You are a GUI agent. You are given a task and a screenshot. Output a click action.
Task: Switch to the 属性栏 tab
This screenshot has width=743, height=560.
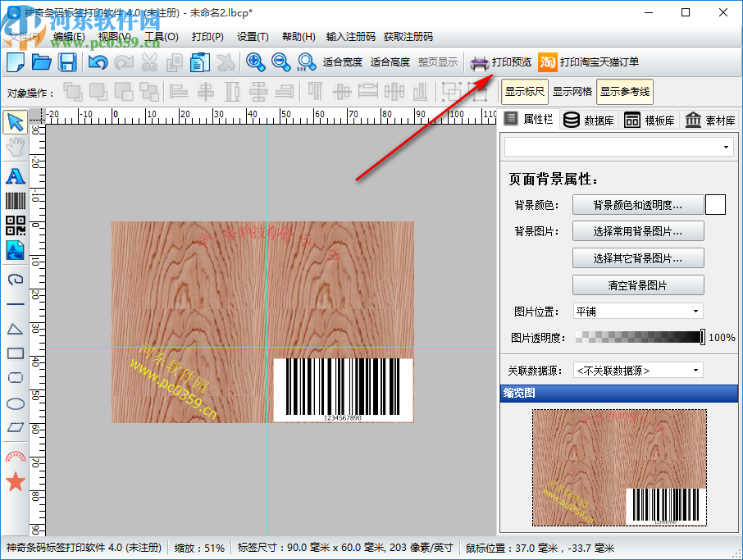(529, 120)
